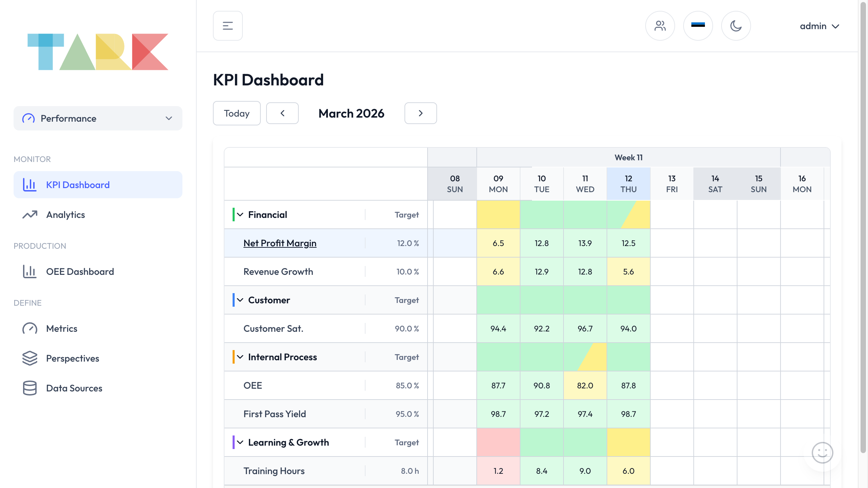Collapse the Learning & Growth group

(x=241, y=442)
